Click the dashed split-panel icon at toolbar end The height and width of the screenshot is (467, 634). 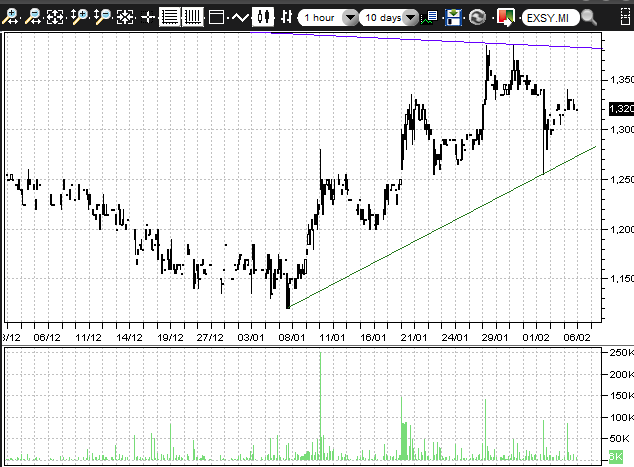626,17
